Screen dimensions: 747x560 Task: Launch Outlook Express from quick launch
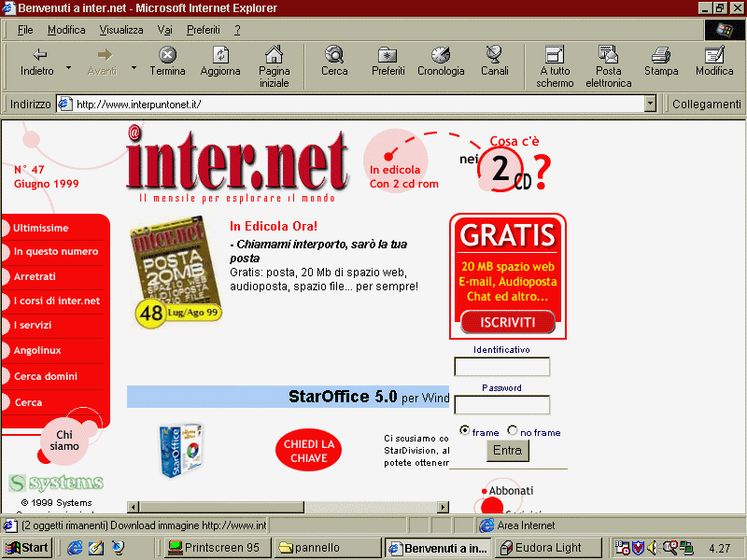96,548
